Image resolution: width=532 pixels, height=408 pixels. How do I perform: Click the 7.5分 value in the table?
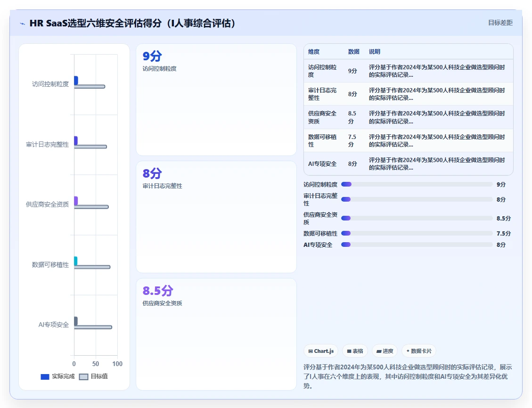(x=352, y=140)
